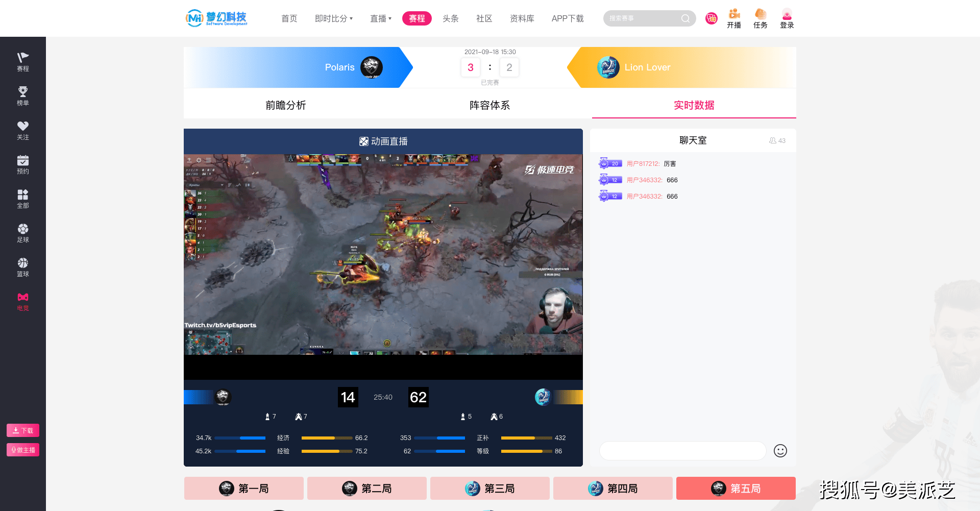Expand the 即时比分 dropdown menu
The width and height of the screenshot is (980, 511).
point(334,18)
